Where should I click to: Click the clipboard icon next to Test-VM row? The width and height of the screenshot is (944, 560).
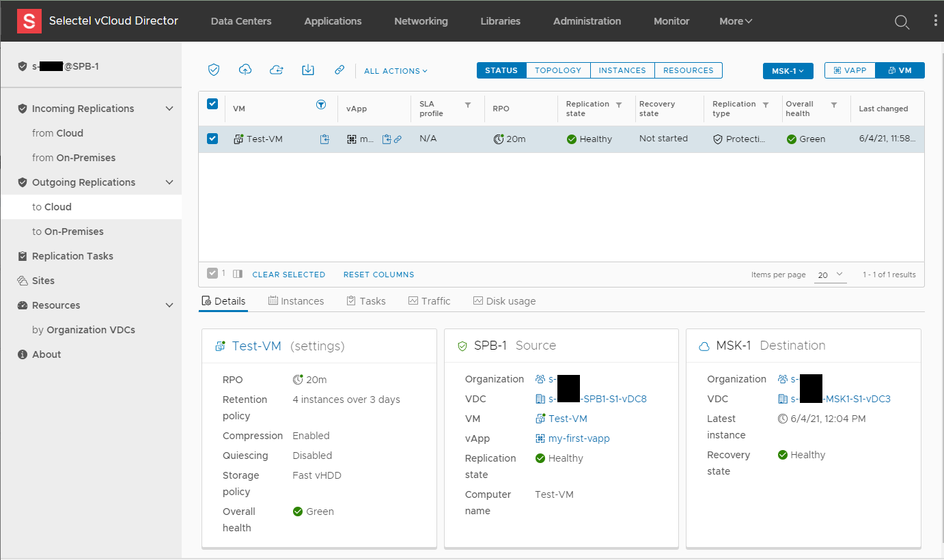(x=325, y=139)
